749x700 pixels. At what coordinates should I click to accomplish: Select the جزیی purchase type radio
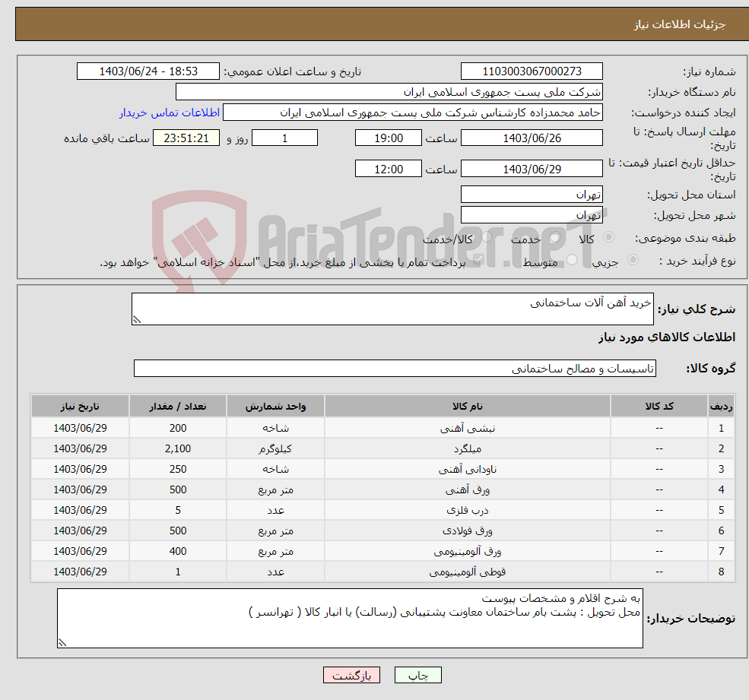633,260
